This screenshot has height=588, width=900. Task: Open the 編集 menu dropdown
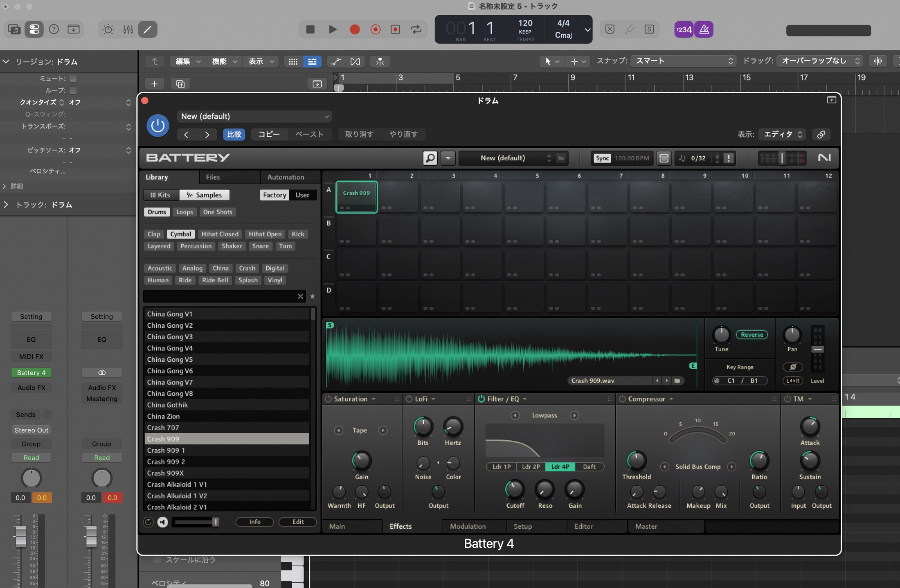coord(187,61)
